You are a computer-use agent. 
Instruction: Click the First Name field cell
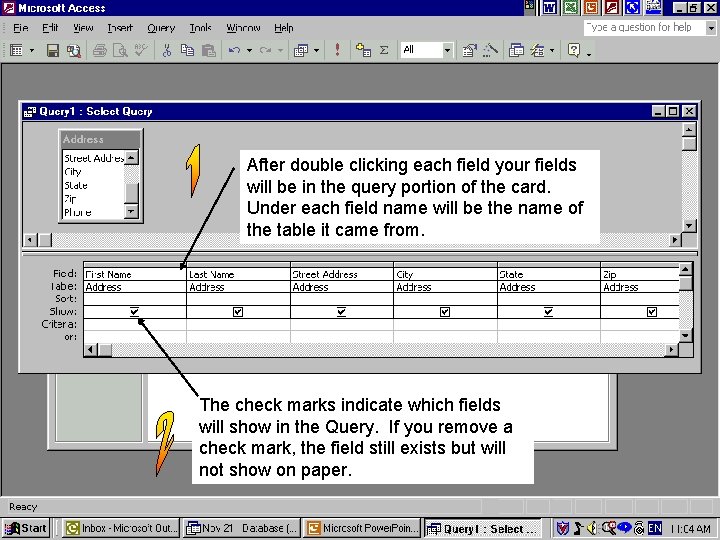tap(135, 275)
